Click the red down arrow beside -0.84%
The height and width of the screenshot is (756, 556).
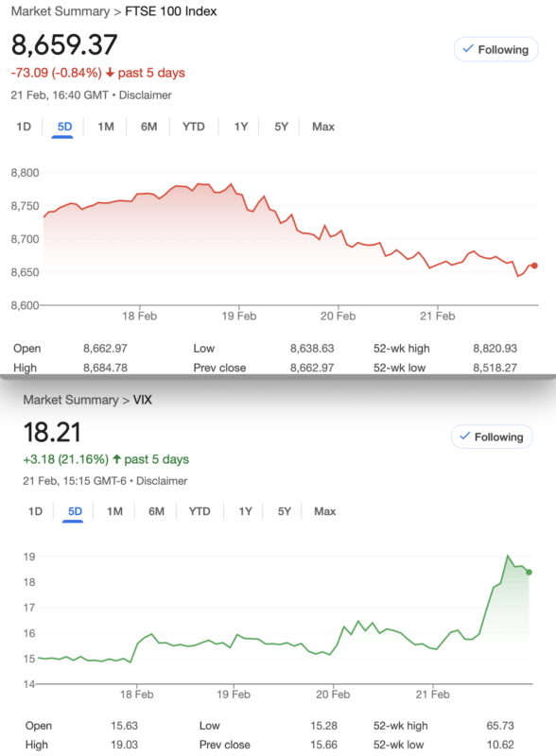(x=110, y=73)
